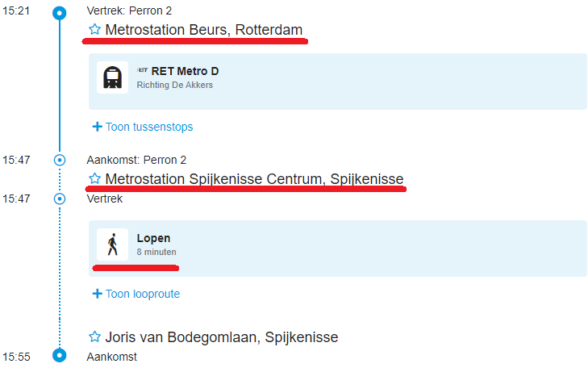The height and width of the screenshot is (372, 588).
Task: Star Metrostation Spijkenisse Centrum as favorite
Action: coord(94,178)
